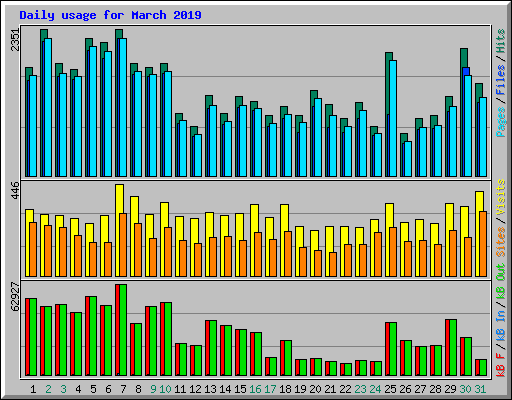
Task: Click day 30 on the x-axis
Action: tap(465, 389)
